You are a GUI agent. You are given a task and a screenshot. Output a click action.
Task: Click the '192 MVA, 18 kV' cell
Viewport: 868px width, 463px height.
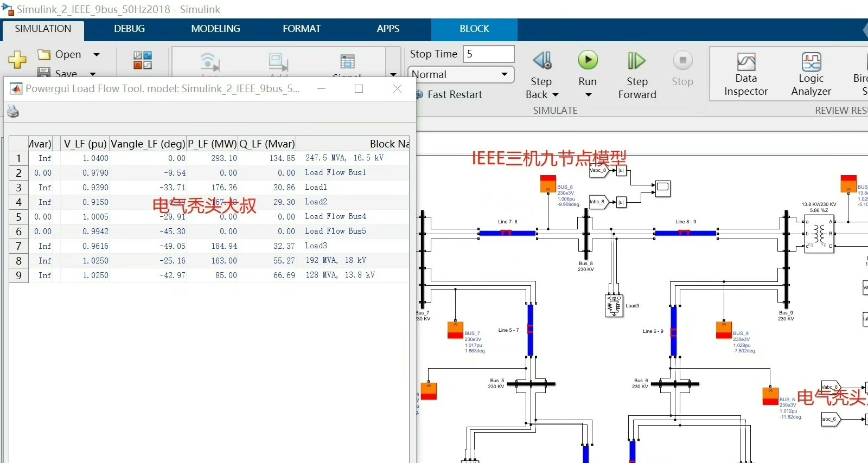(x=353, y=261)
